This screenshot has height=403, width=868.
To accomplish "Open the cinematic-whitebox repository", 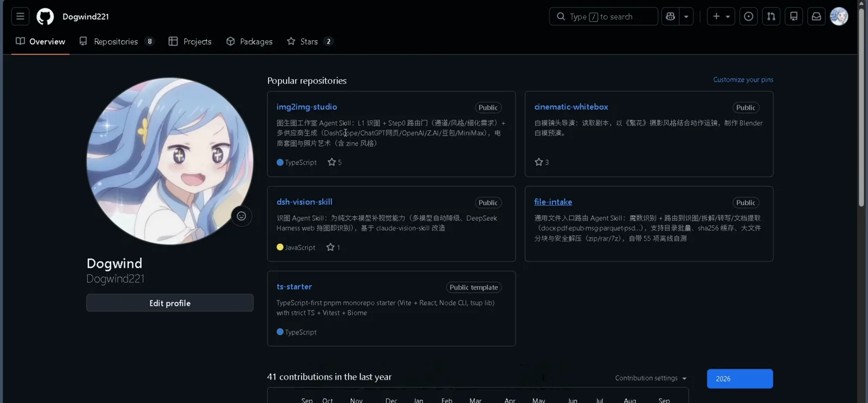I will (571, 107).
